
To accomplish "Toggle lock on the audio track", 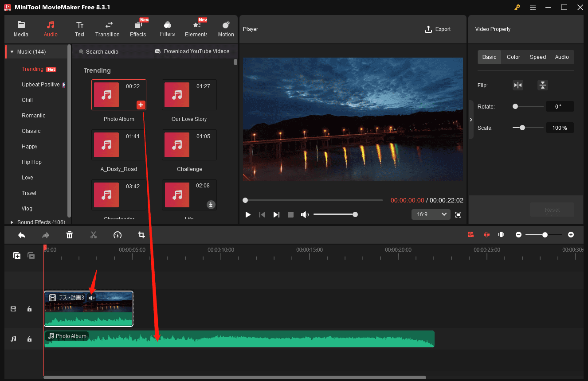I will click(x=29, y=339).
